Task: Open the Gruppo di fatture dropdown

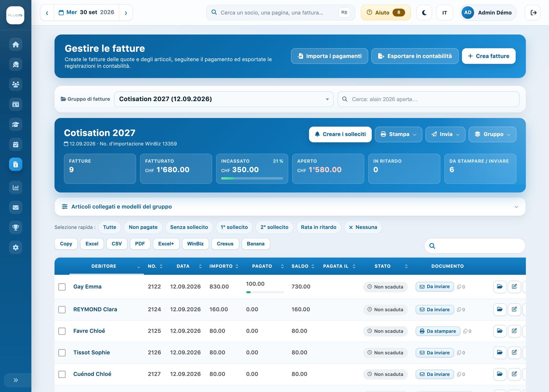Action: point(224,99)
